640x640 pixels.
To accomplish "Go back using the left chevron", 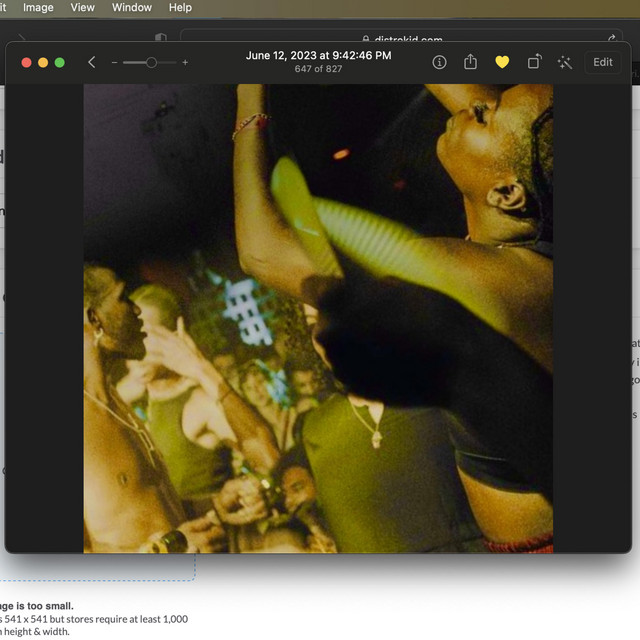I will tap(92, 62).
